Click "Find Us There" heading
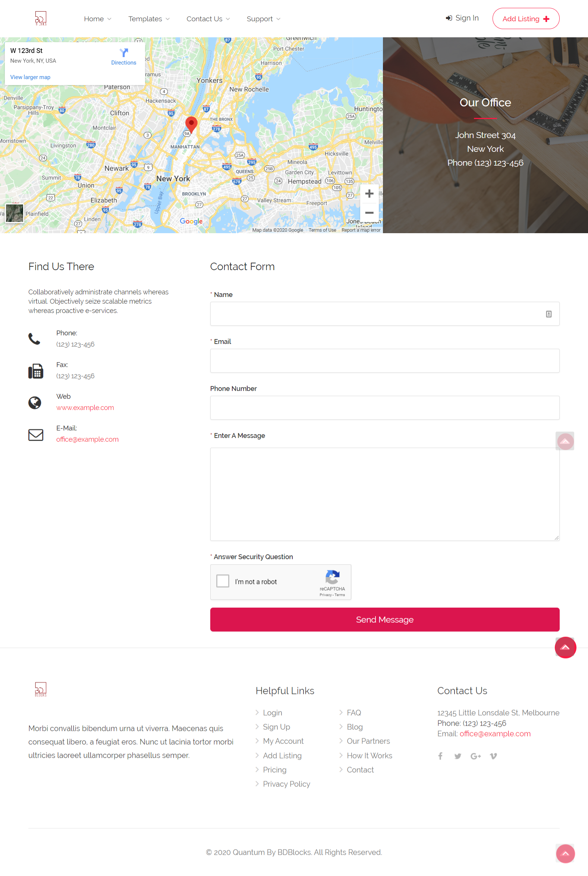 click(61, 266)
